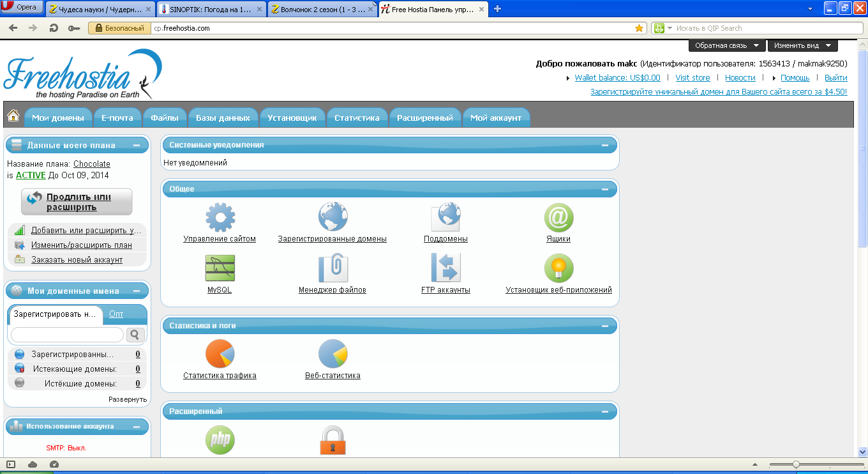Click the Opera Turbo speedometer status icon
868x474 pixels.
pyautogui.click(x=54, y=464)
